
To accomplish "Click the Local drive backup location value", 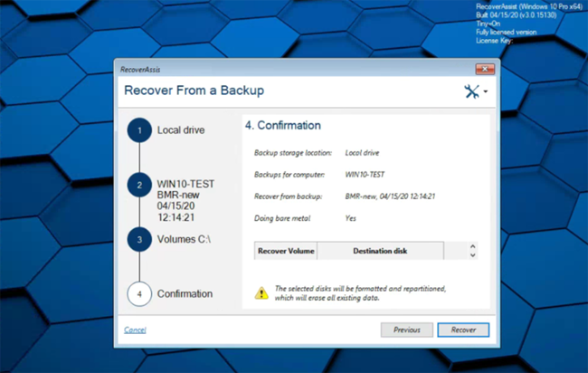I will 362,153.
